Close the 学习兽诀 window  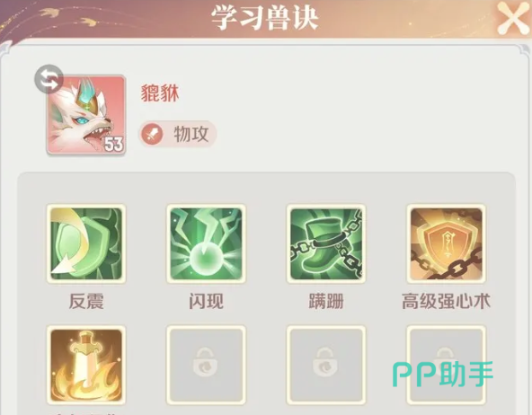513,19
